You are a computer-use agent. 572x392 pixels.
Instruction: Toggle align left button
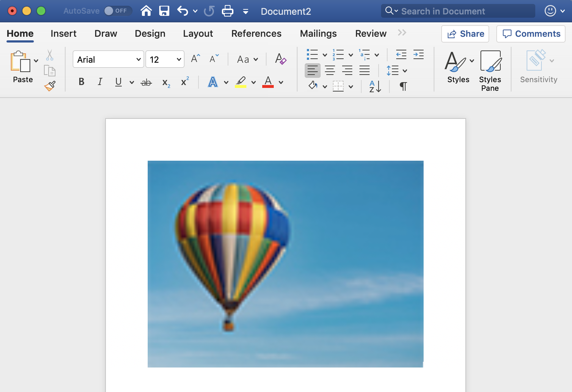point(313,70)
